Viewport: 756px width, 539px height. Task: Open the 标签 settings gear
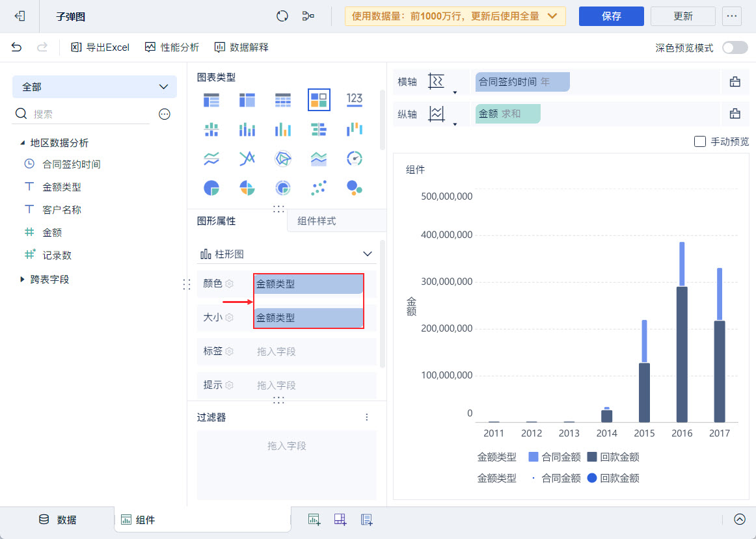[230, 351]
